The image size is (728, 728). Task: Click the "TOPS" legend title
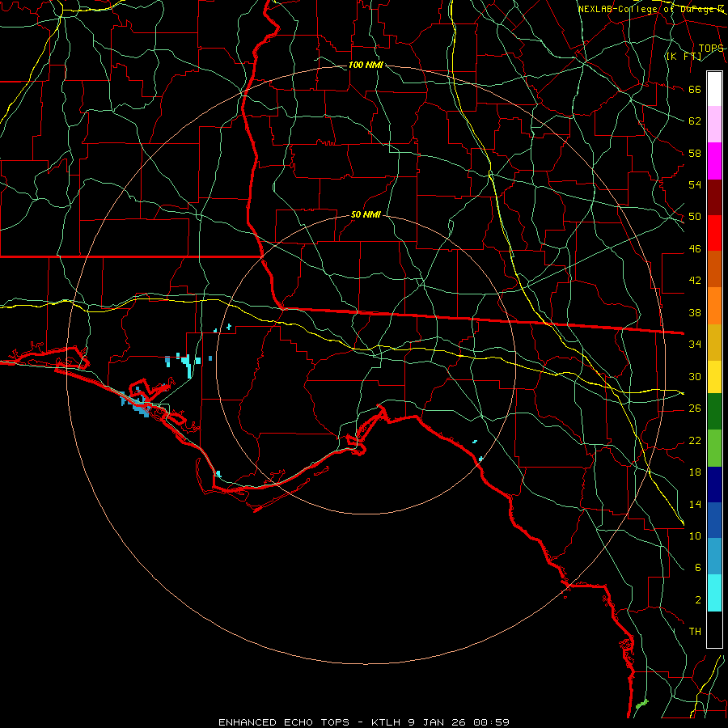pos(711,48)
